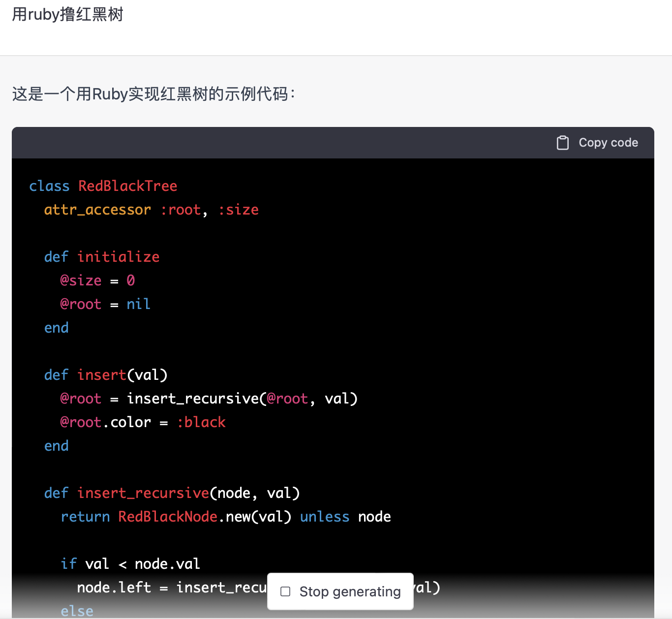This screenshot has height=619, width=672.
Task: Click the :black symbol in code
Action: coord(201,422)
